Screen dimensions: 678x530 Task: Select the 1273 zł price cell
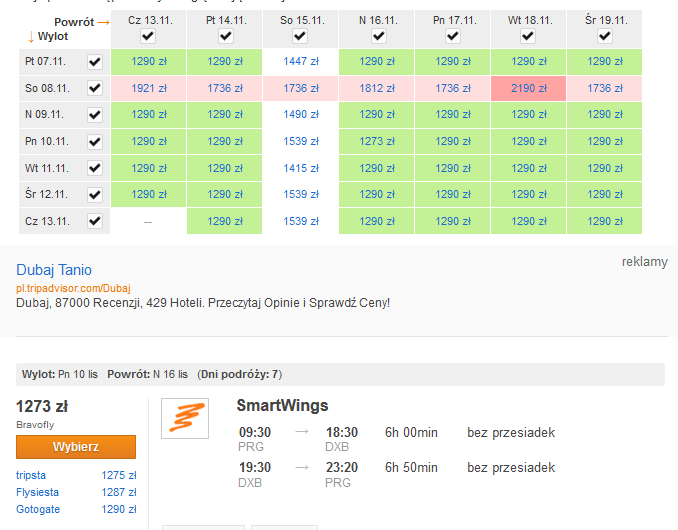tap(377, 141)
